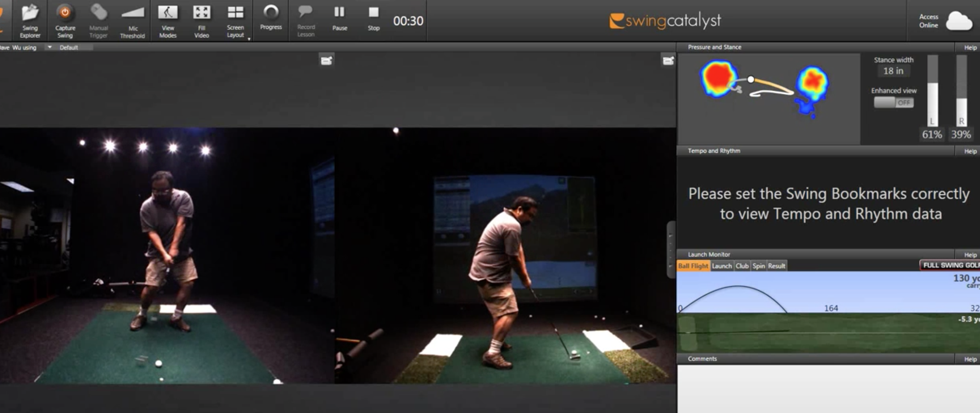The width and height of the screenshot is (980, 413).
Task: Click the left video pane camera icon
Action: tap(326, 61)
